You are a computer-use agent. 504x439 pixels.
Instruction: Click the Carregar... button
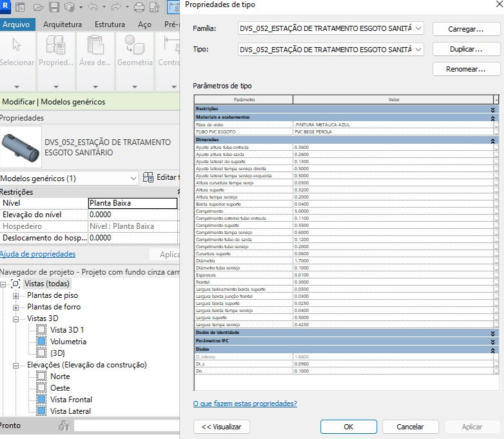point(466,29)
